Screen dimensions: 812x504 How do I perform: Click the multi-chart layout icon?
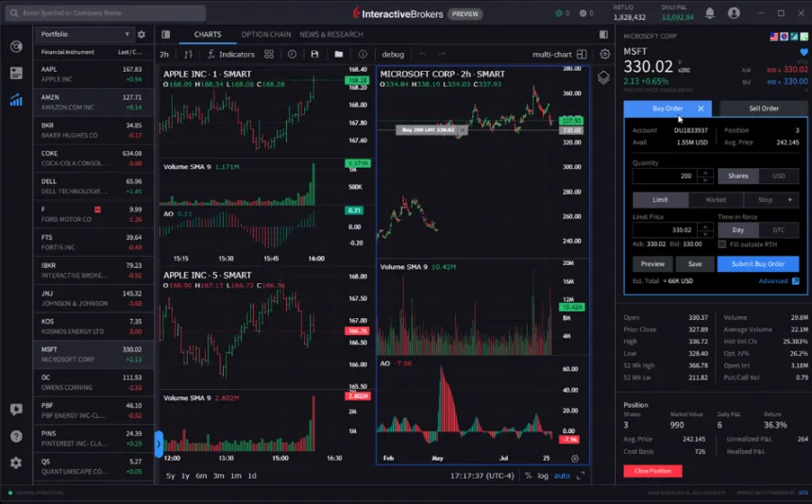[582, 55]
